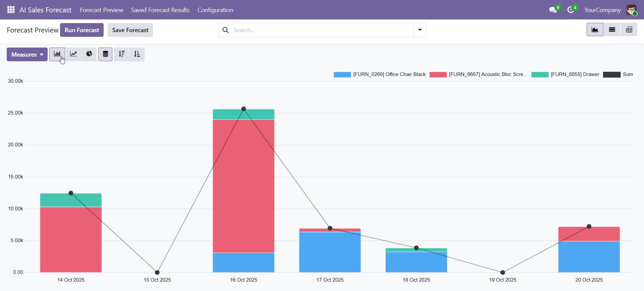Screen dimensions: 644x291
Task: Sort chart in descending order
Action: click(122, 54)
